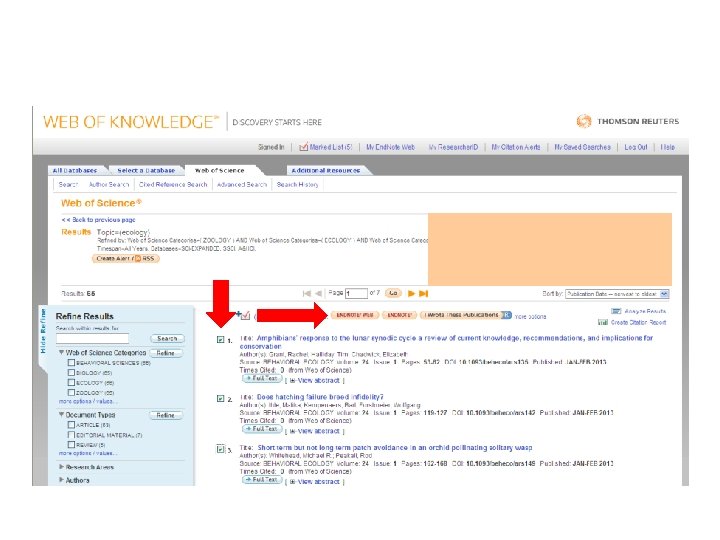Go to first page arrow icon
Image resolution: width=720 pixels, height=540 pixels.
[x=307, y=293]
